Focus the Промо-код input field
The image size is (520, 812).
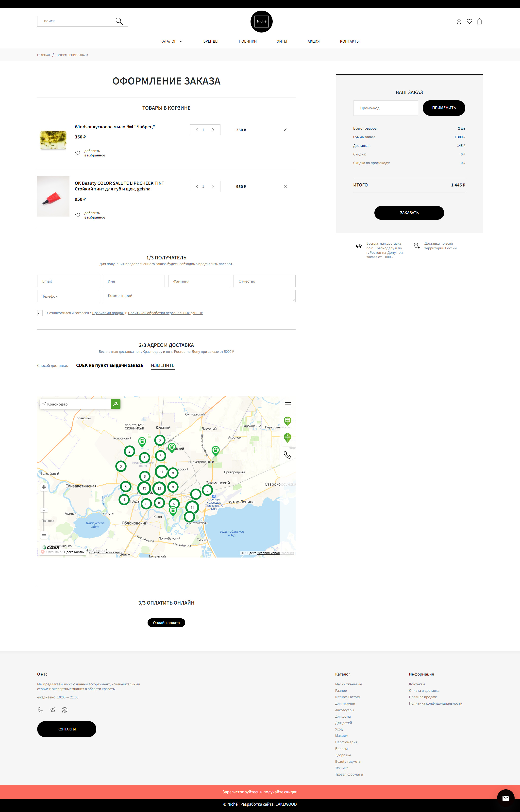(x=385, y=108)
